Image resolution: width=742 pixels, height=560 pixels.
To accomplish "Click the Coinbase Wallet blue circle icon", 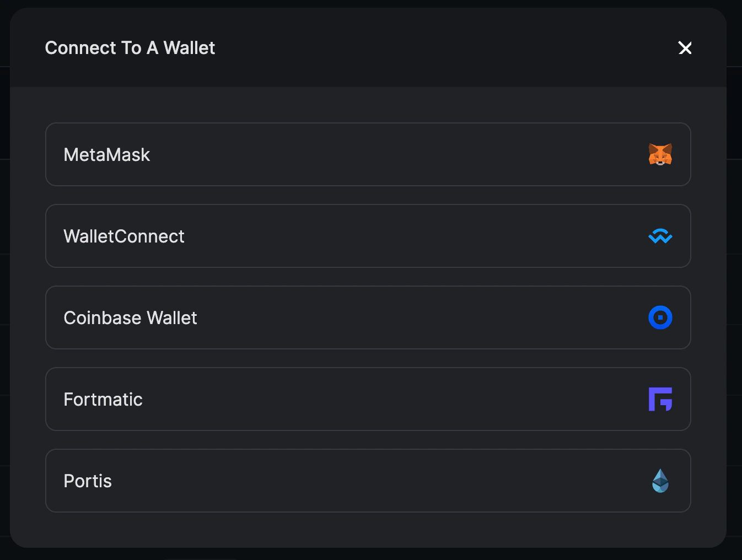I will pos(660,317).
